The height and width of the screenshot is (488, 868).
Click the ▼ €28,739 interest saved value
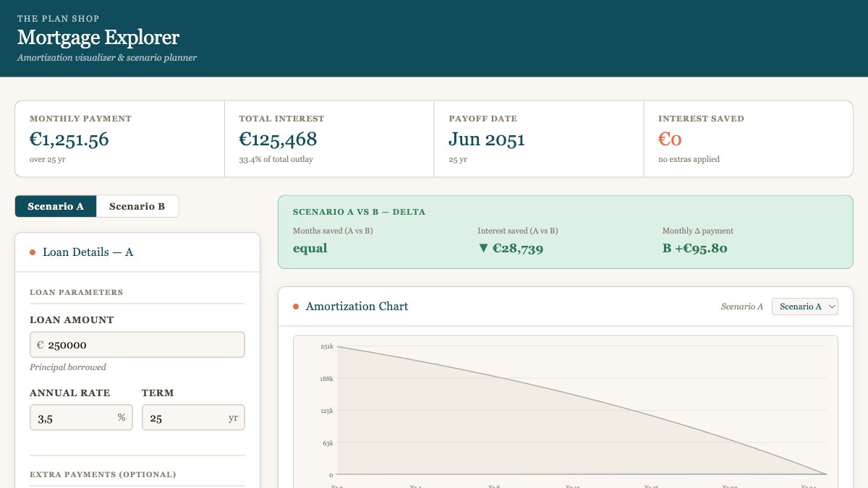point(511,248)
